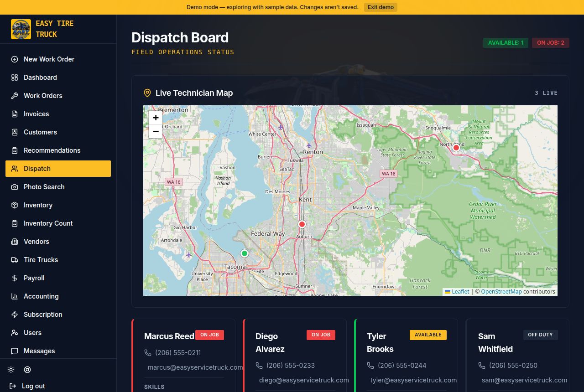
Task: Click the 3 LIVE indicator text
Action: pos(546,93)
